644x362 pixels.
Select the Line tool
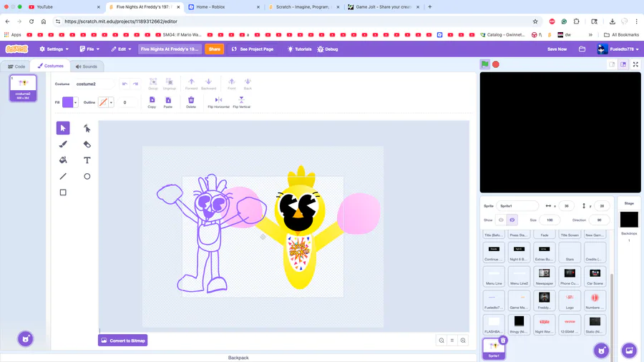tap(63, 176)
